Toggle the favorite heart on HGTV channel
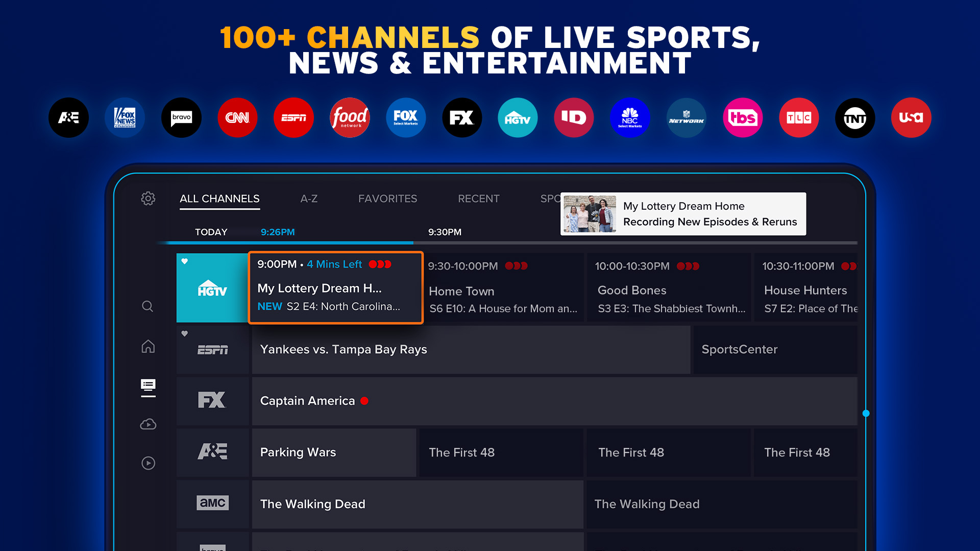The height and width of the screenshot is (551, 980). point(184,261)
